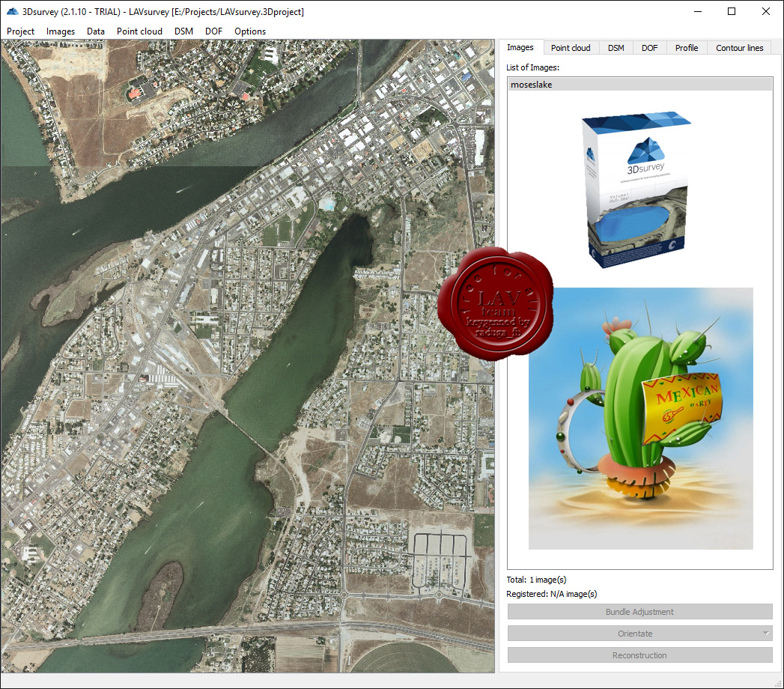Screen dimensions: 784x689
Task: Click the Reconstruction button
Action: [x=639, y=655]
